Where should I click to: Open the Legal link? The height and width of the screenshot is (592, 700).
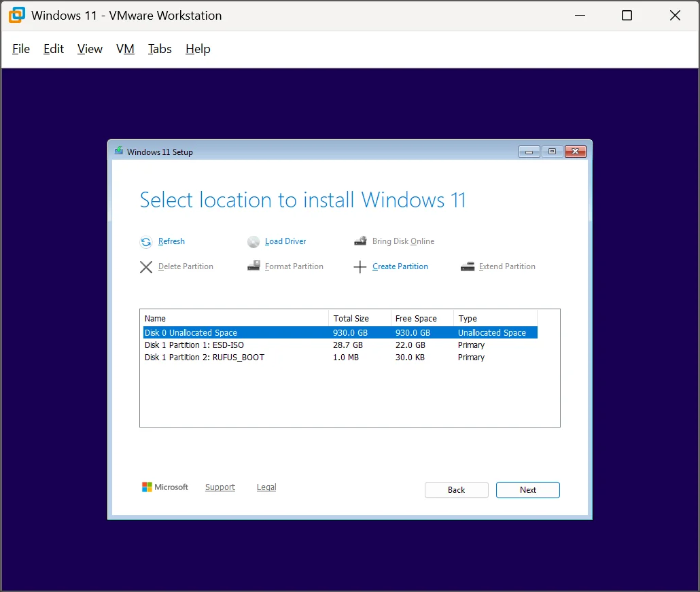point(266,487)
